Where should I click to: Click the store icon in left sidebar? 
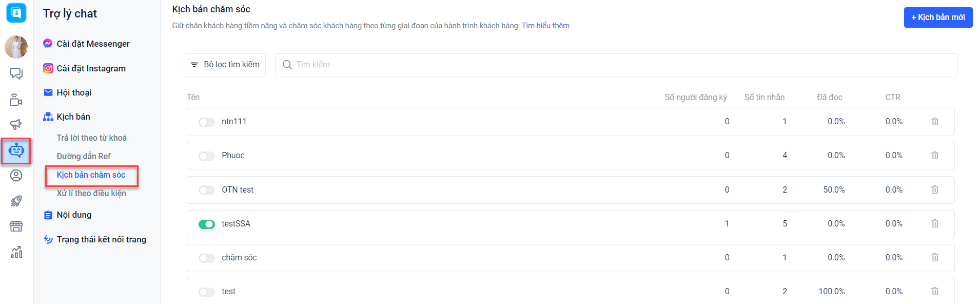point(16,226)
